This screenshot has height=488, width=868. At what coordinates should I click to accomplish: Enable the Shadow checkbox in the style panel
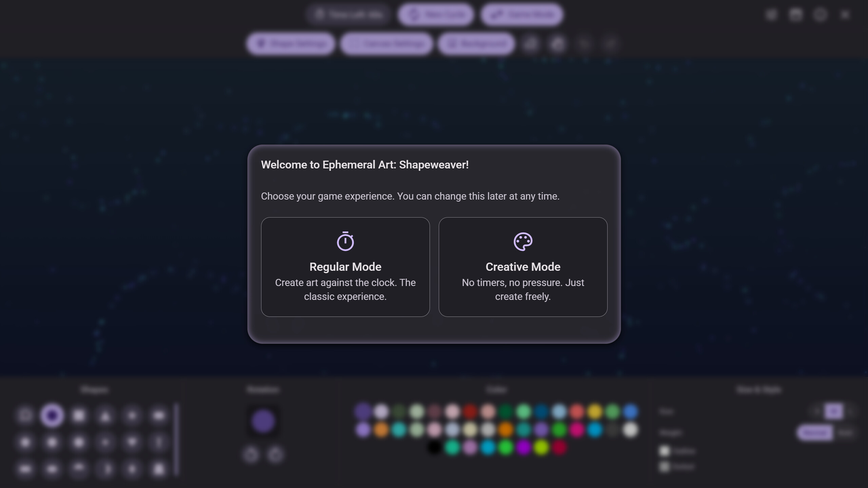pos(665,467)
